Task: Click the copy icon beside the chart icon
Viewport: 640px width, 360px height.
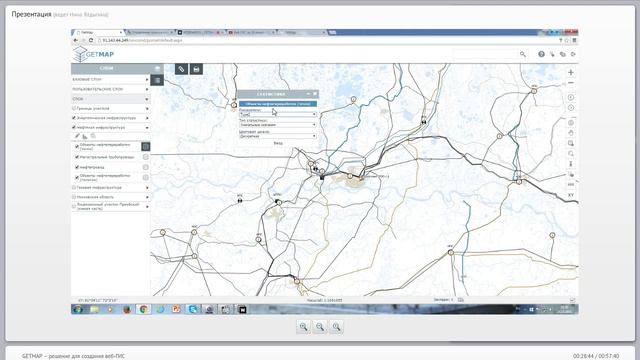Action: pos(93,136)
